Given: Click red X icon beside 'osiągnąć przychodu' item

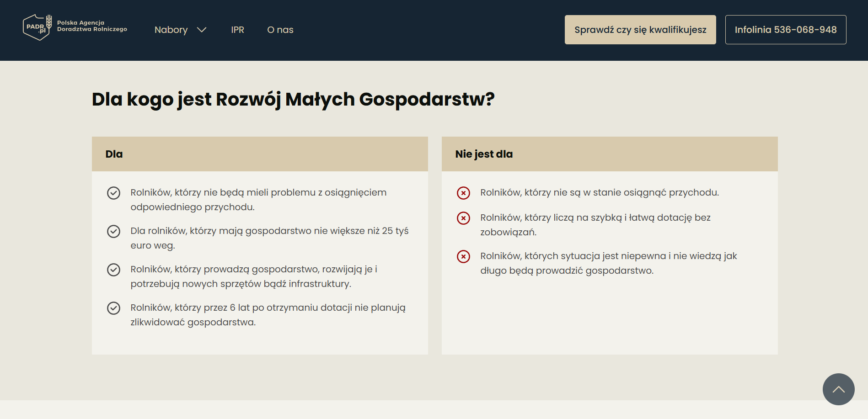Looking at the screenshot, I should (463, 193).
